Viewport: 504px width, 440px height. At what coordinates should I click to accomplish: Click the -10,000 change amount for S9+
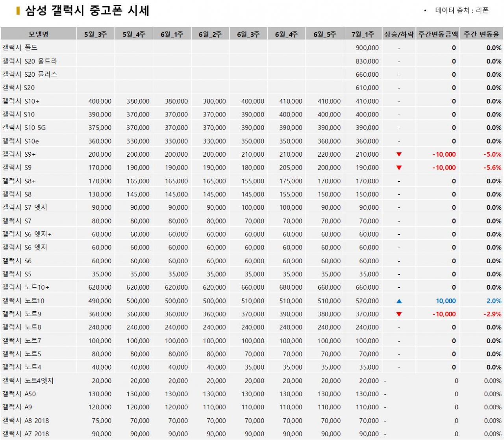pos(444,154)
